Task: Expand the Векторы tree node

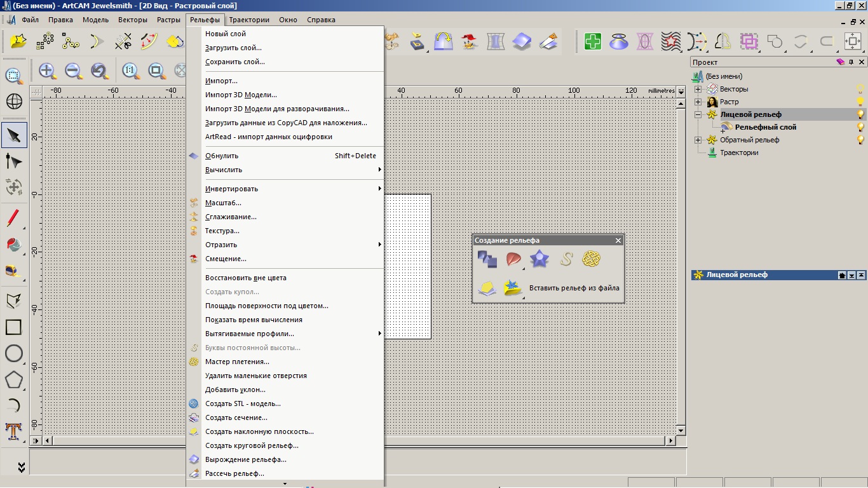Action: click(x=698, y=89)
